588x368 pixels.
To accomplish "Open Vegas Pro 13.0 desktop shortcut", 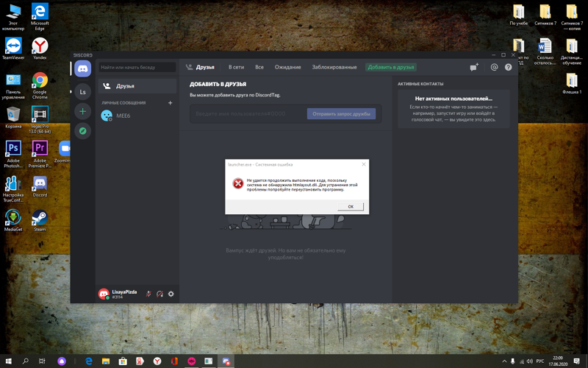I will 40,120.
